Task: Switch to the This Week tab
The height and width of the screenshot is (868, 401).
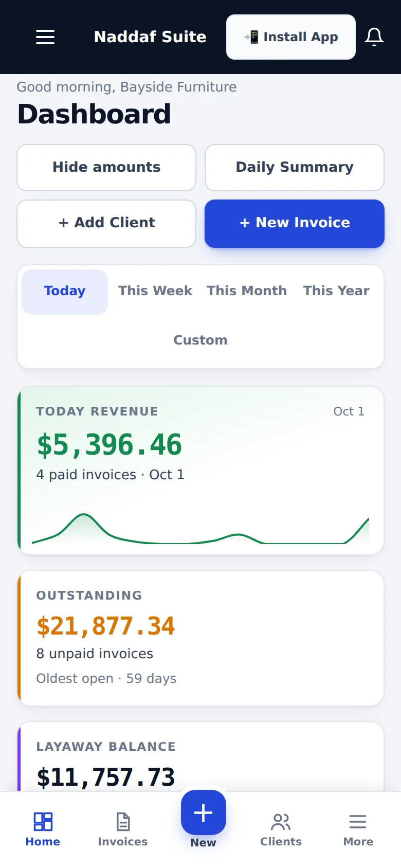Action: (155, 291)
